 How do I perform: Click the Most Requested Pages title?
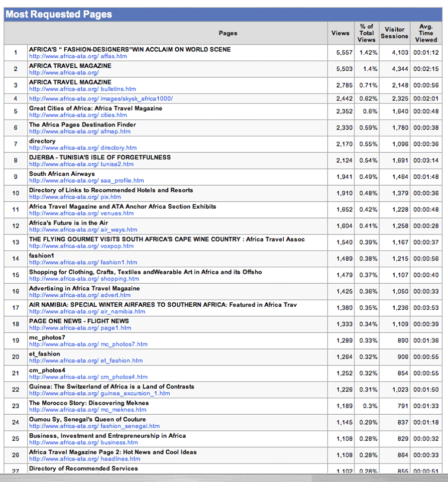point(59,14)
